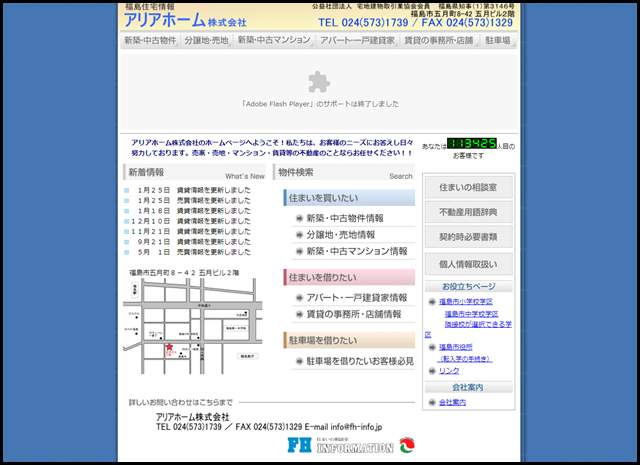Open the 個人情報取扱い sidebar button
Screen dimensions: 640x465
click(x=469, y=264)
